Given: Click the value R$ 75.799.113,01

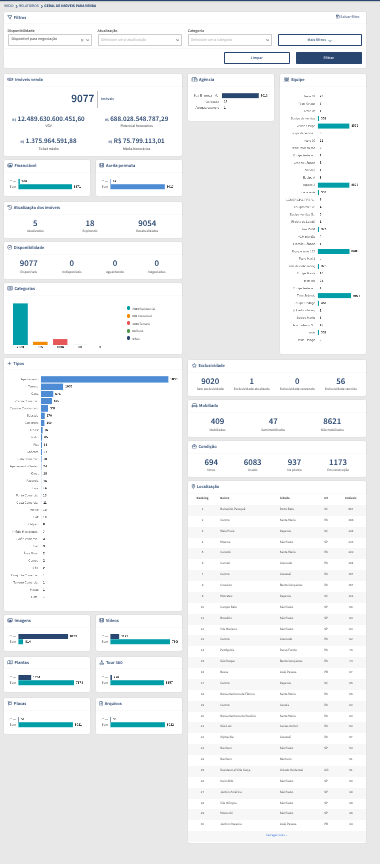Looking at the screenshot, I should point(139,141).
